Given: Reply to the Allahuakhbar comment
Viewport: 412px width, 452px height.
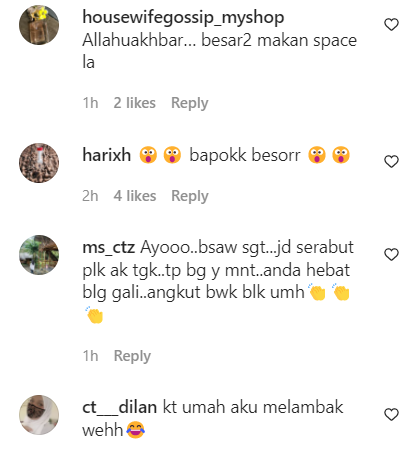Looking at the screenshot, I should pyautogui.click(x=190, y=103).
